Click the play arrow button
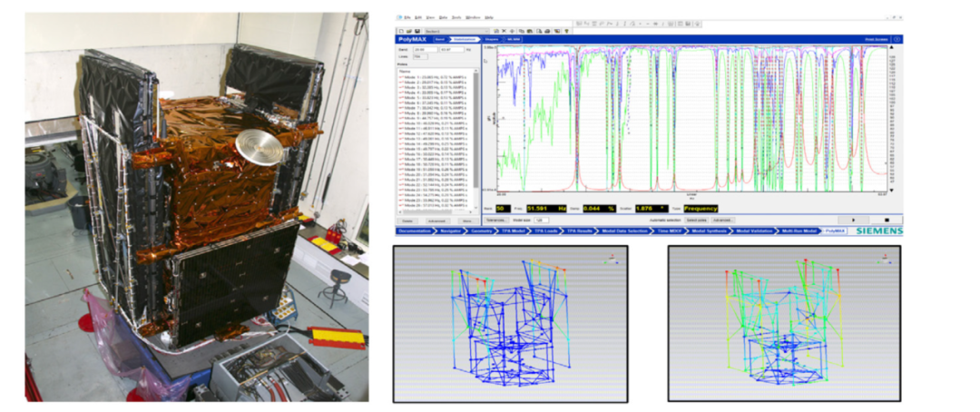Image resolution: width=980 pixels, height=412 pixels. [854, 221]
